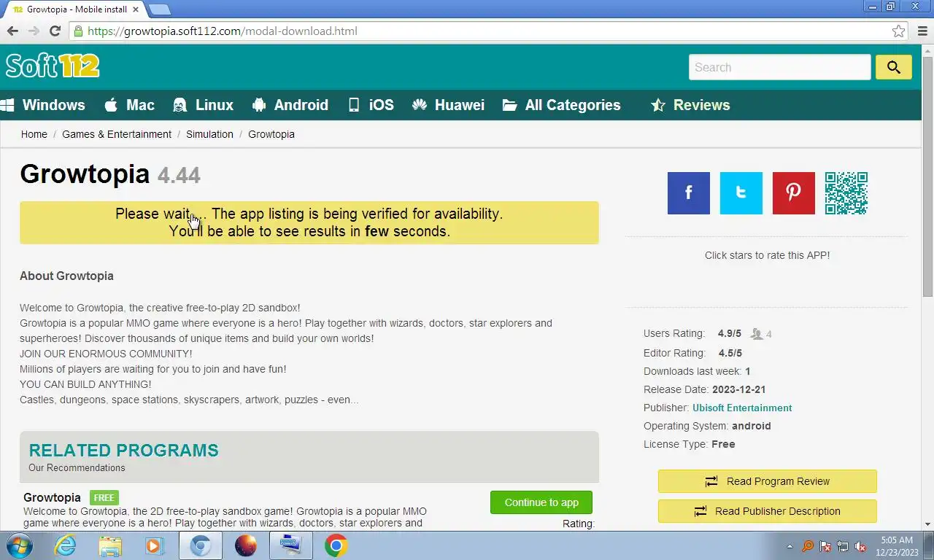Viewport: 934px width, 560px height.
Task: Click Release Date value 2023-12-21
Action: coord(738,389)
